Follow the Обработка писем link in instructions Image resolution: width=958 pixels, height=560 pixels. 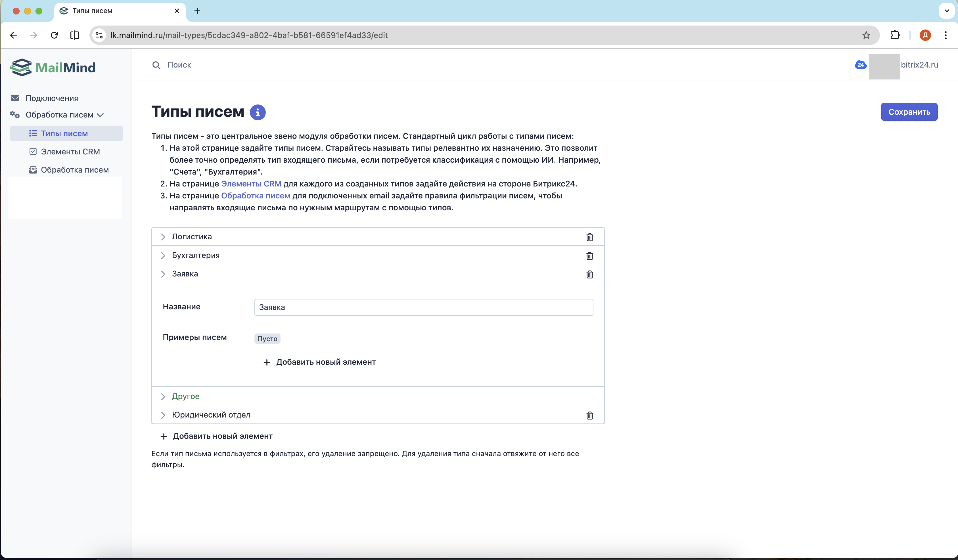pos(256,196)
